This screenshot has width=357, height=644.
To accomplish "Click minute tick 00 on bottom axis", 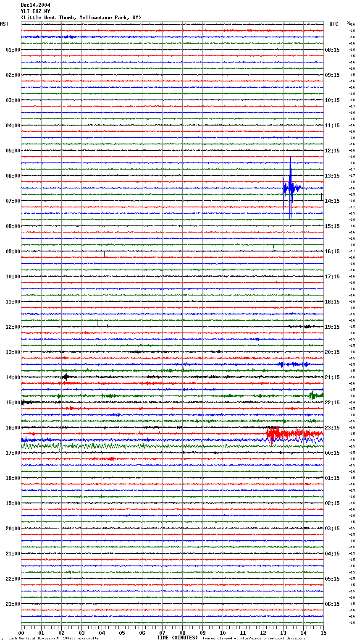I will (21, 633).
